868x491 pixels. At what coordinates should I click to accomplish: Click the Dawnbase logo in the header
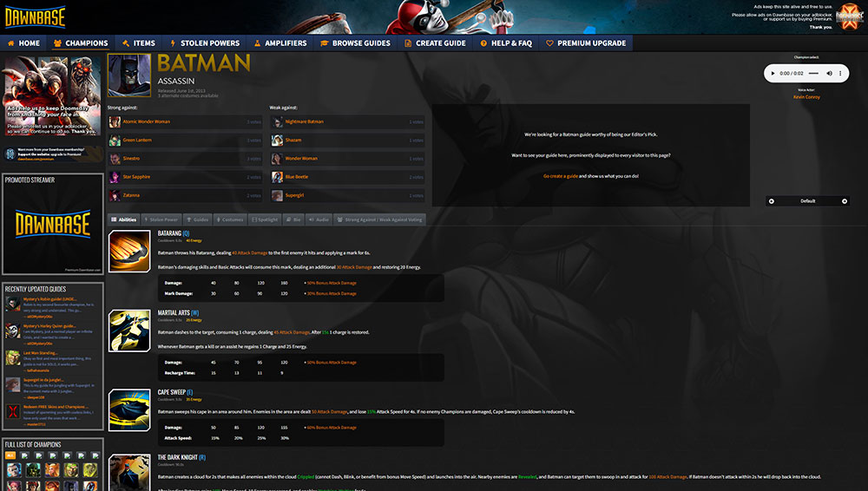click(36, 17)
